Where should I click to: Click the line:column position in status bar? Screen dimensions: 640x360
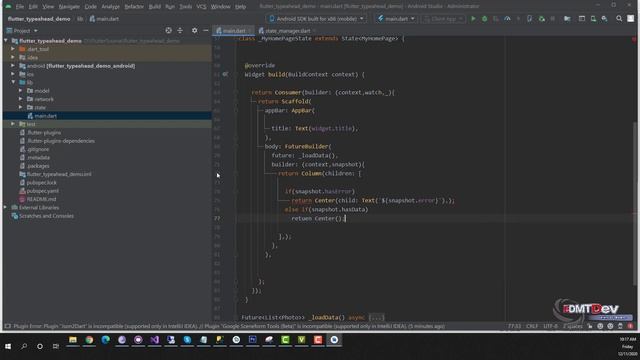[514, 326]
